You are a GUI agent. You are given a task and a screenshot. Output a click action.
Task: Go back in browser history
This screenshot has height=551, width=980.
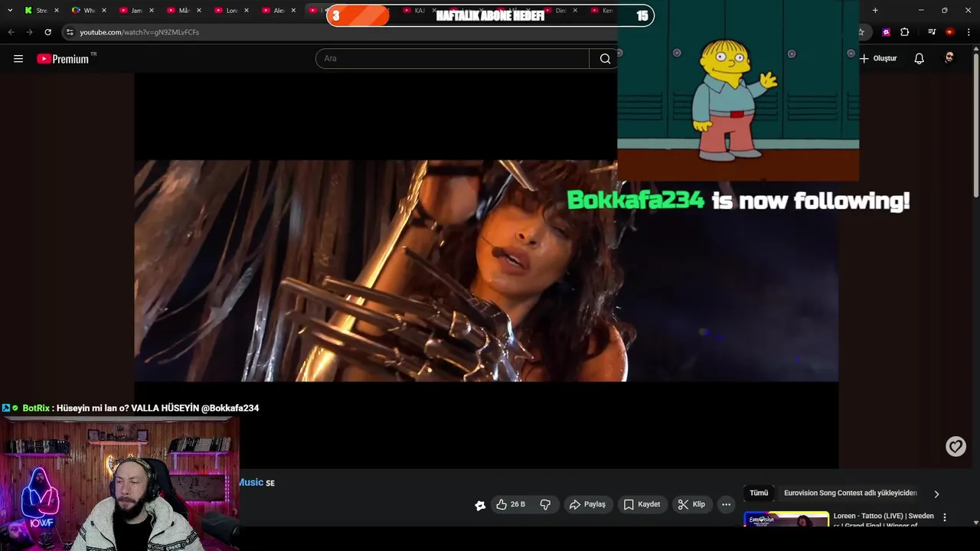click(11, 32)
